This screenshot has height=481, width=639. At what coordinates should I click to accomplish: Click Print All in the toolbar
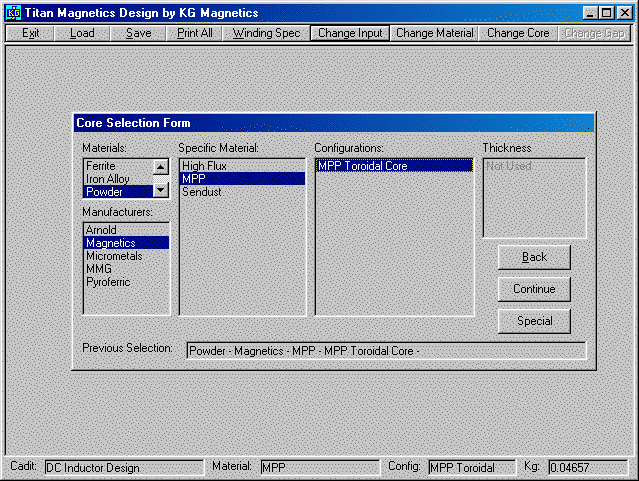(194, 33)
